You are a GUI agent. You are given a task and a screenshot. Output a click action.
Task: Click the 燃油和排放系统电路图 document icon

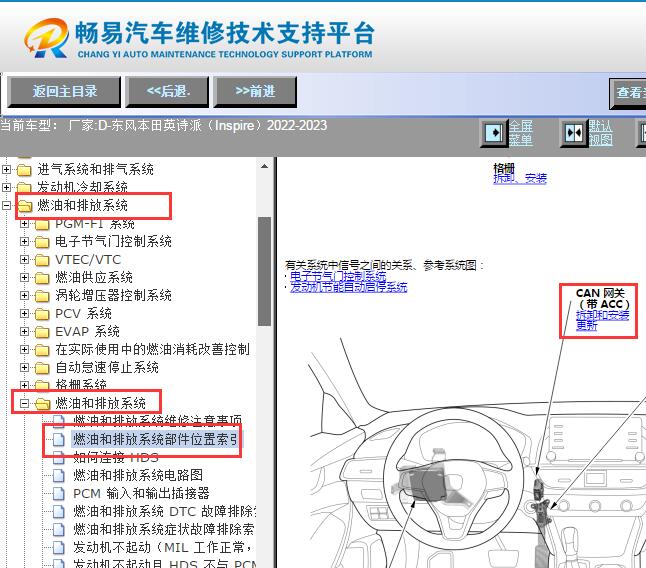[x=59, y=475]
